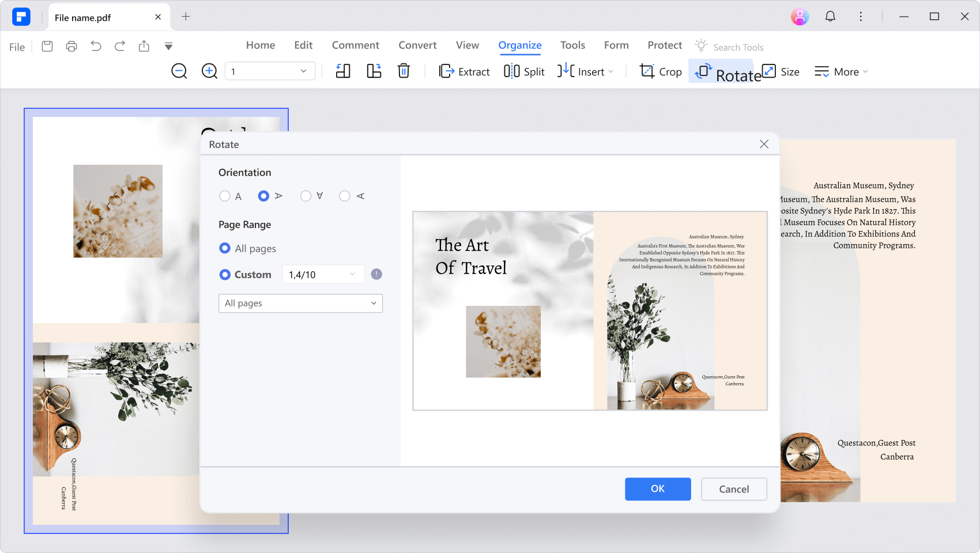Viewport: 980px width, 553px height.
Task: Open the Tools tab
Action: pyautogui.click(x=572, y=45)
